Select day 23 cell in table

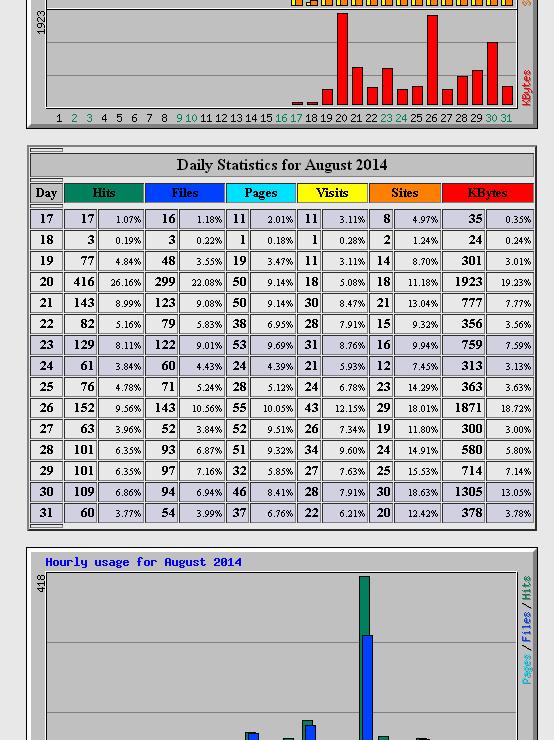click(x=46, y=345)
